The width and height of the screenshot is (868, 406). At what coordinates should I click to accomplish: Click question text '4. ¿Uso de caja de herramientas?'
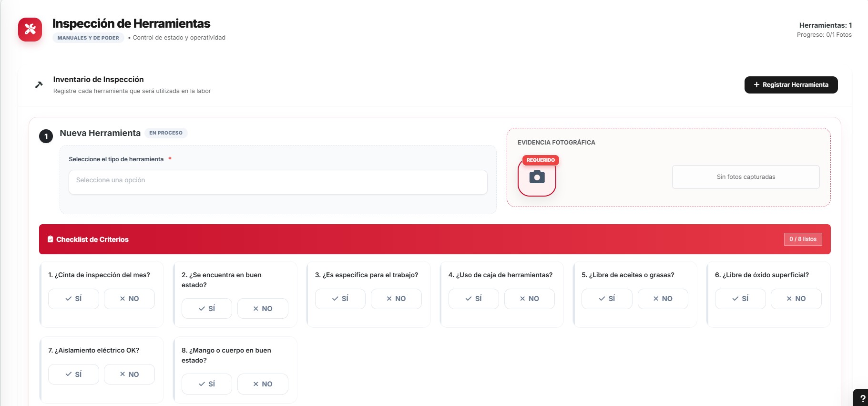(x=500, y=275)
